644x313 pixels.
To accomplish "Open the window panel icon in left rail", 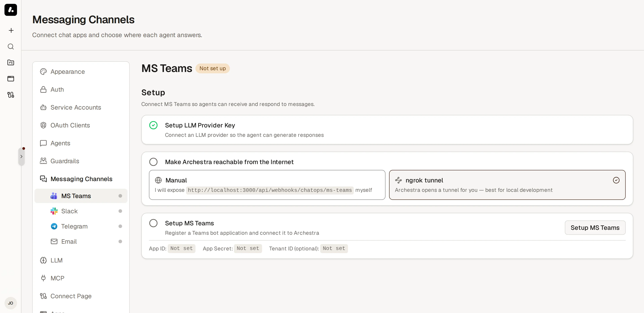I will (11, 79).
